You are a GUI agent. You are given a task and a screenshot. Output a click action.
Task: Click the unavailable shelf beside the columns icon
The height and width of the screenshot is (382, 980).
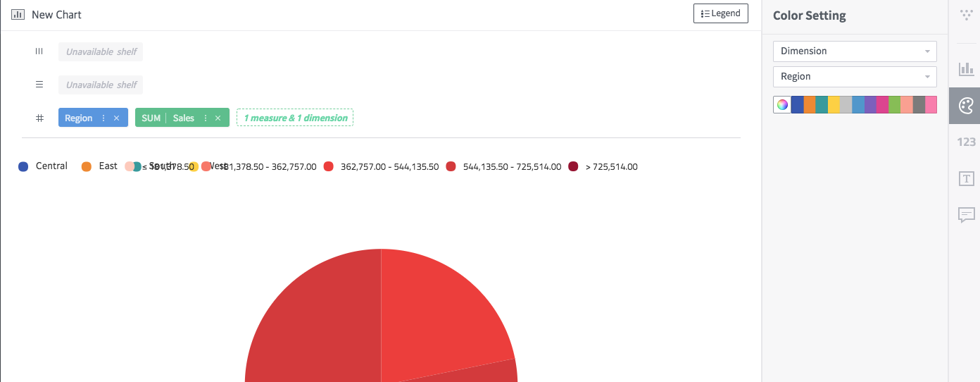(x=101, y=51)
